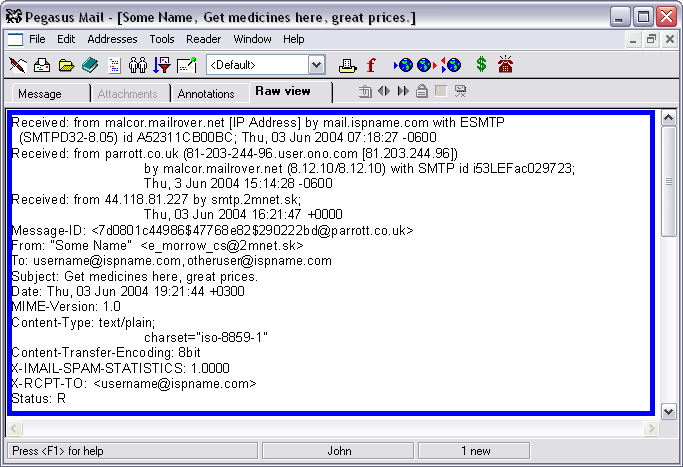Click the red telephone icon
The height and width of the screenshot is (467, 683).
pyautogui.click(x=506, y=66)
